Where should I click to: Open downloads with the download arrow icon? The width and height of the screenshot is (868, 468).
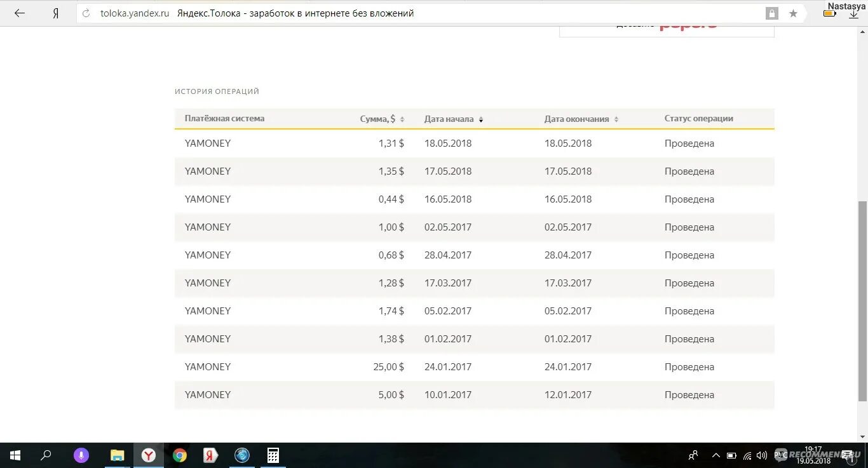pyautogui.click(x=853, y=13)
